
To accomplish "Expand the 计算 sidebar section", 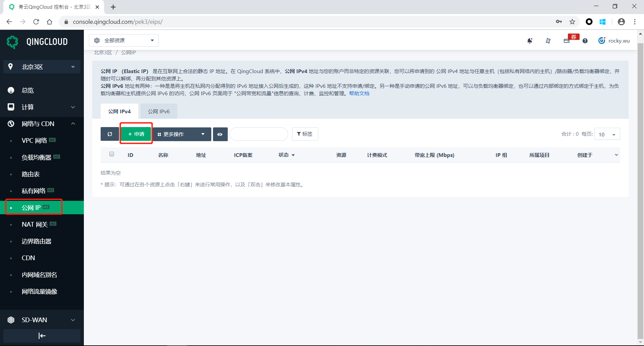I will pos(42,107).
